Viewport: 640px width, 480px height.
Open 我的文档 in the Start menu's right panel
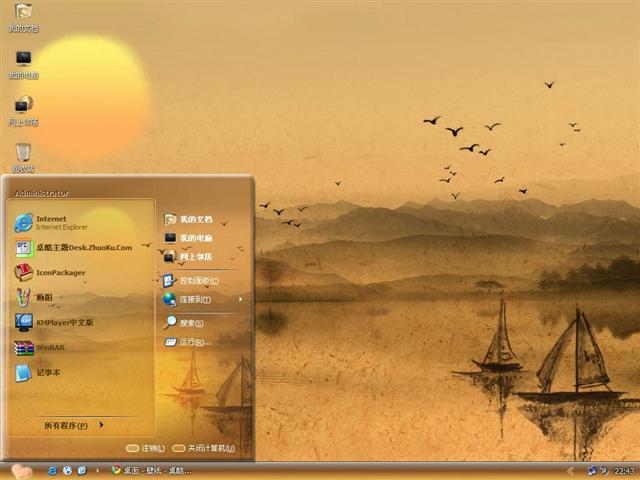tap(189, 220)
